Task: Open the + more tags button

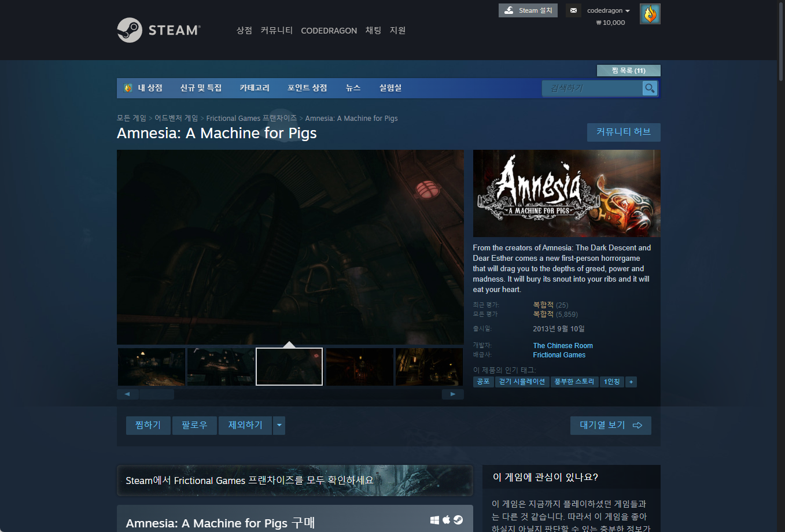Action: 631,382
